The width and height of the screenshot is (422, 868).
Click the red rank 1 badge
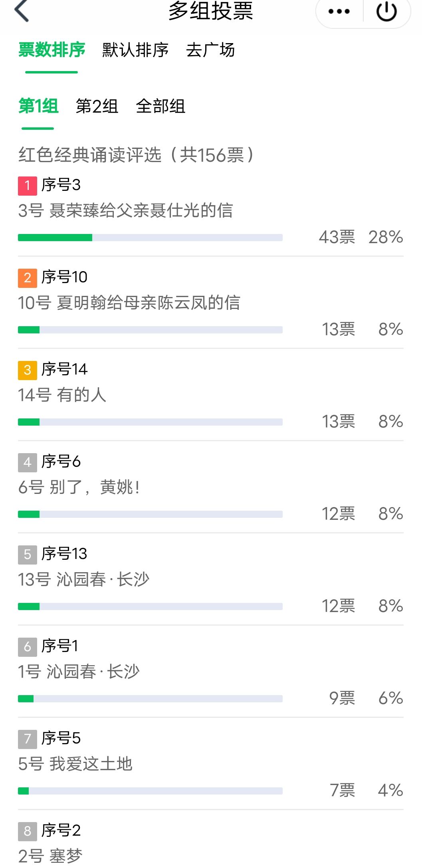[28, 186]
